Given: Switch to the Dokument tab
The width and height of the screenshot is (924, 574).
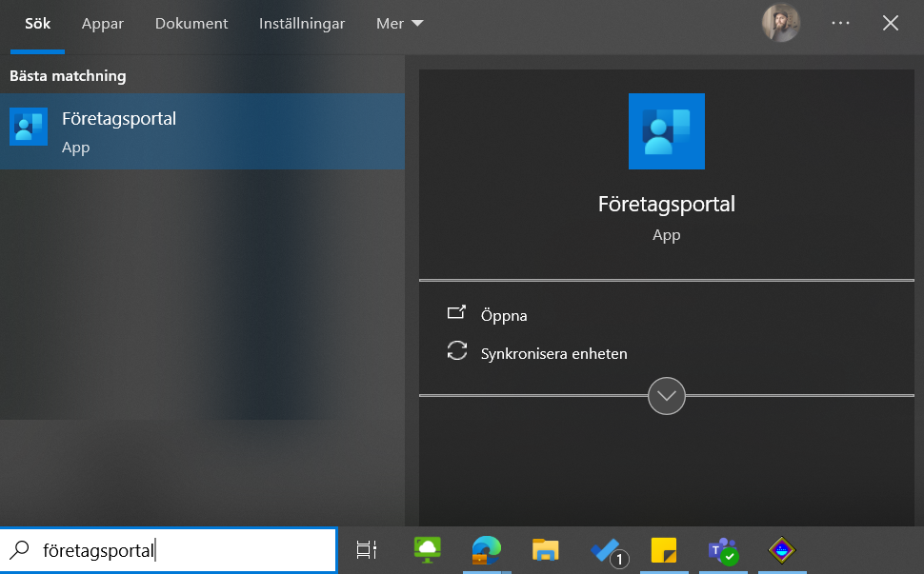Looking at the screenshot, I should pyautogui.click(x=191, y=24).
